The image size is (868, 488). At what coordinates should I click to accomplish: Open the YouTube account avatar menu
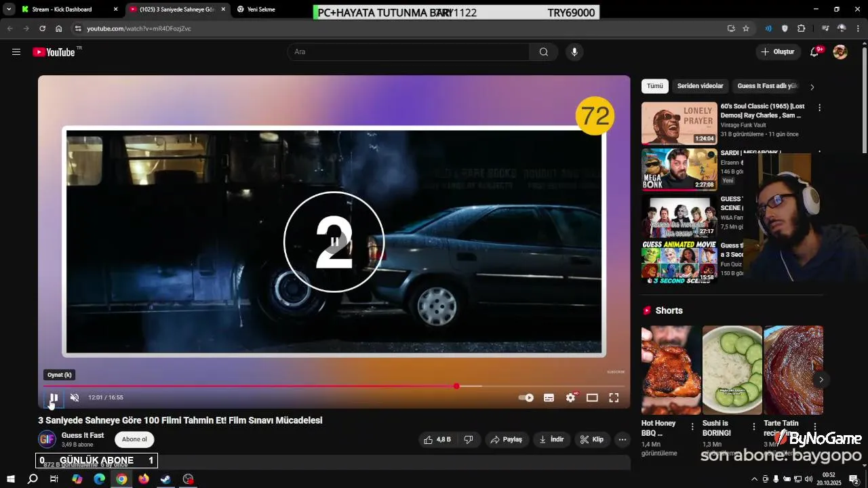(840, 52)
